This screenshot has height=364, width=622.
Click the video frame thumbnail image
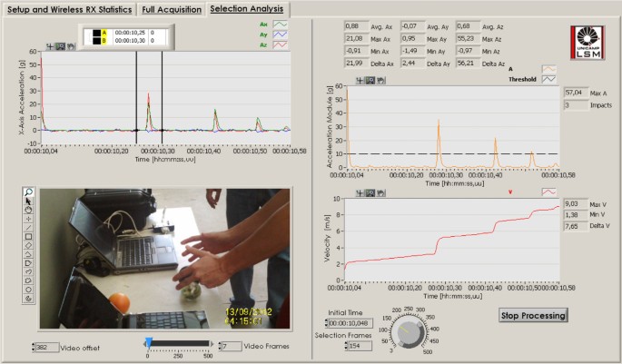[165, 259]
